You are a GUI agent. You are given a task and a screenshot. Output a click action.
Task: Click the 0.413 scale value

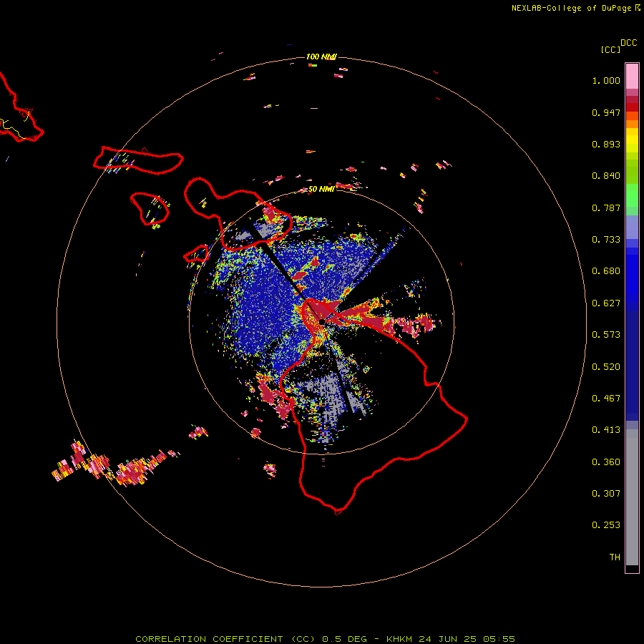coord(606,430)
